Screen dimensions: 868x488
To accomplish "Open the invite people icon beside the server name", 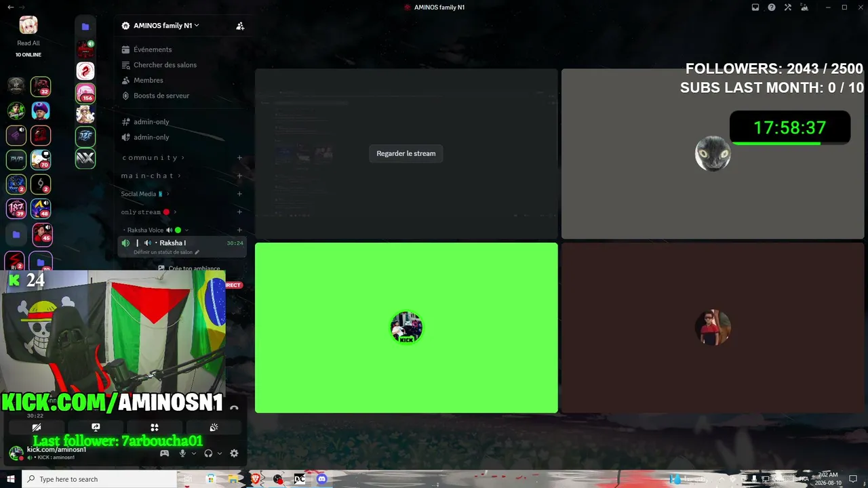I will tap(240, 26).
